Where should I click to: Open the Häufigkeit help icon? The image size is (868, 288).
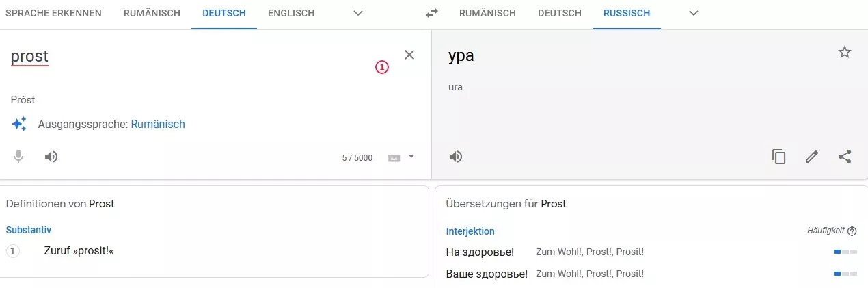(x=852, y=231)
